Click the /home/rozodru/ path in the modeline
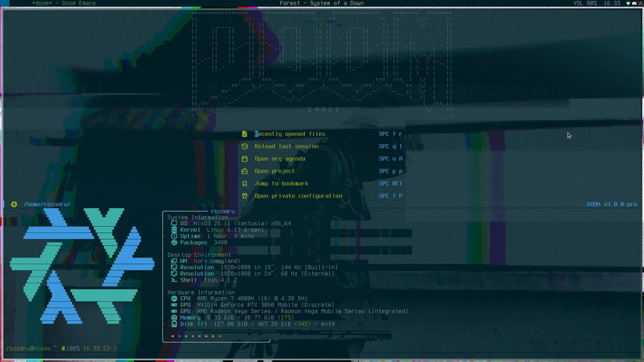This screenshot has height=362, width=644. tap(47, 204)
